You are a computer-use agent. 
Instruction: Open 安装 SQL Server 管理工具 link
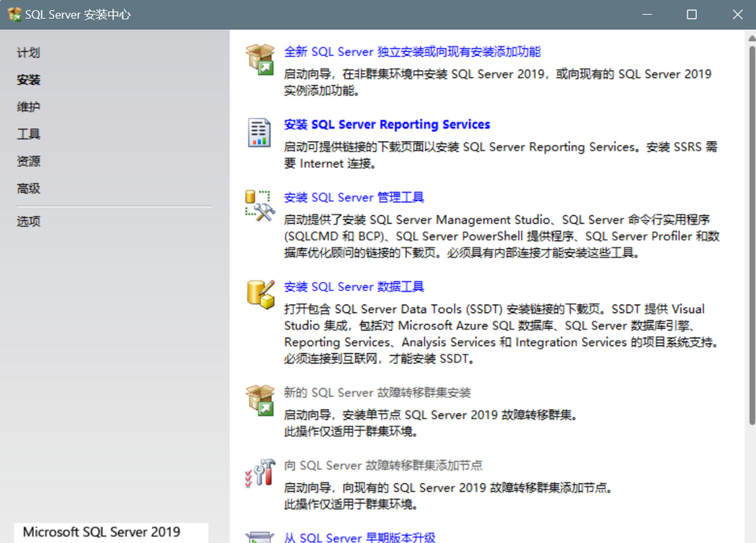354,197
